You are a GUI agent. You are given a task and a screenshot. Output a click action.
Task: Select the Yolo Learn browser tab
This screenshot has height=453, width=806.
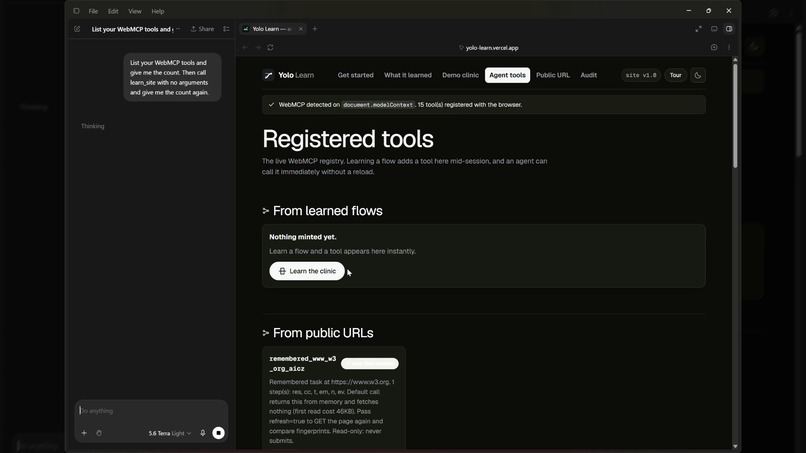[x=272, y=29]
